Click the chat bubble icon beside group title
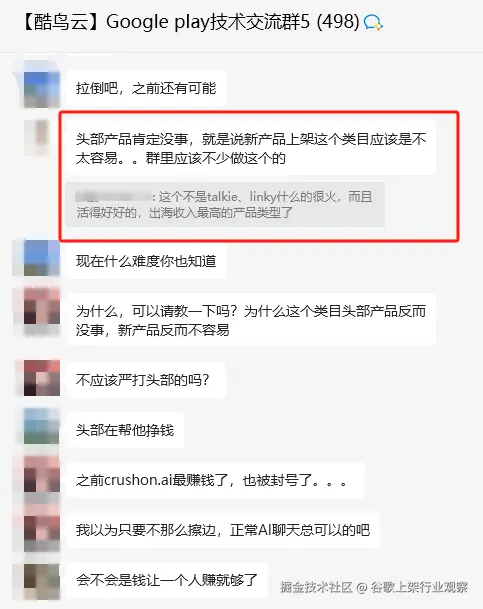This screenshot has width=483, height=609. point(373,23)
